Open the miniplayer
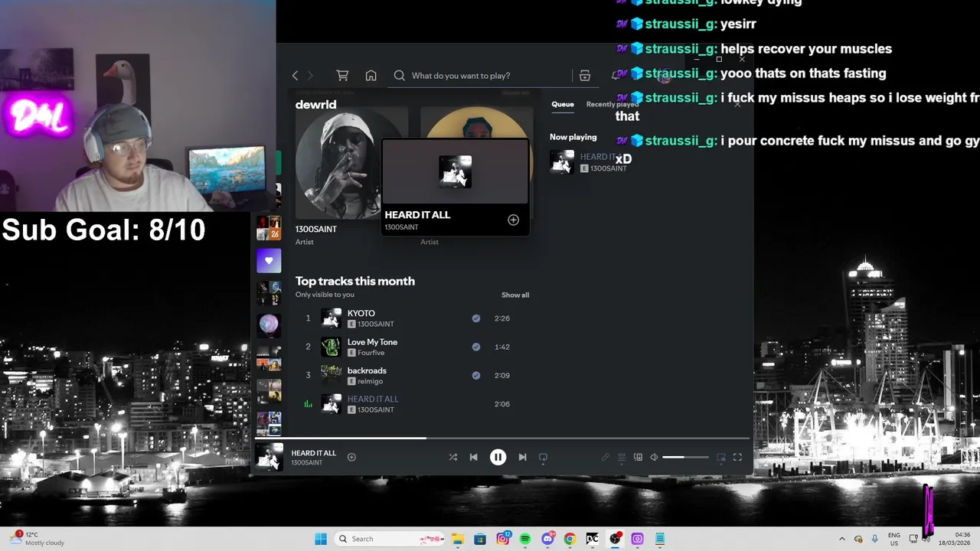Viewport: 980px width, 551px height. [720, 457]
